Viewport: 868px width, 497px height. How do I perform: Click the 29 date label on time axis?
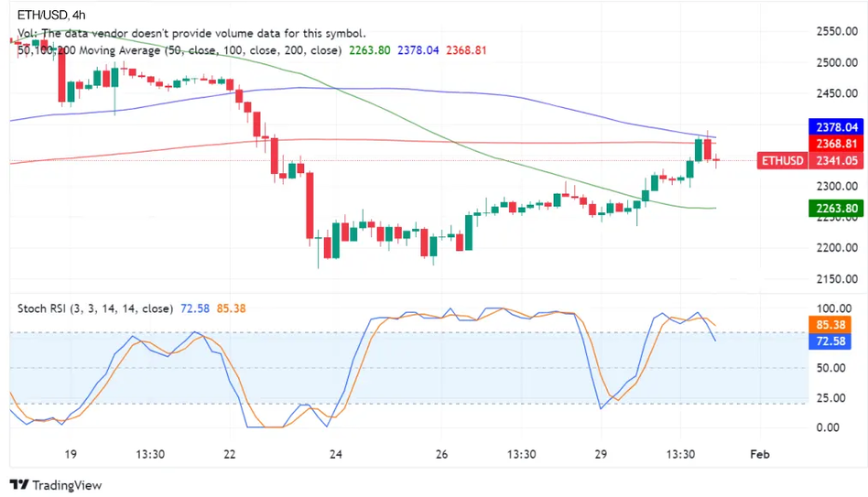601,454
